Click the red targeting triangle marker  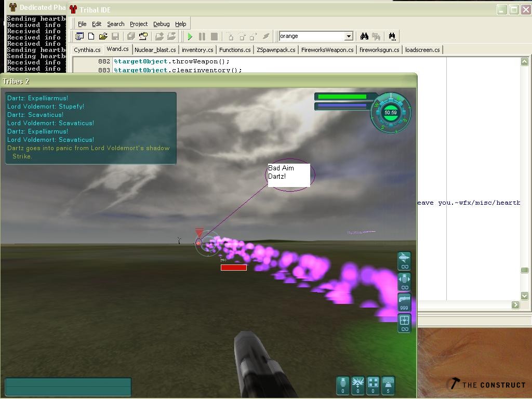click(199, 232)
